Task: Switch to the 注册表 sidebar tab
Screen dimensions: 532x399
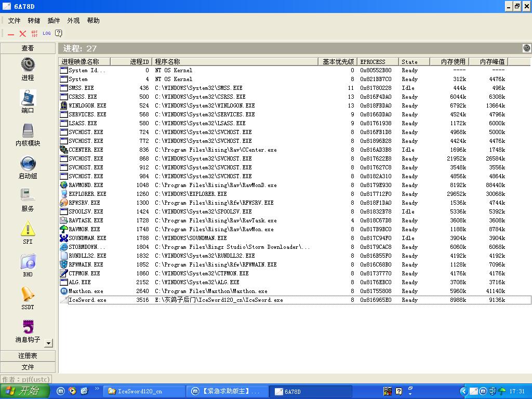Action: point(28,355)
